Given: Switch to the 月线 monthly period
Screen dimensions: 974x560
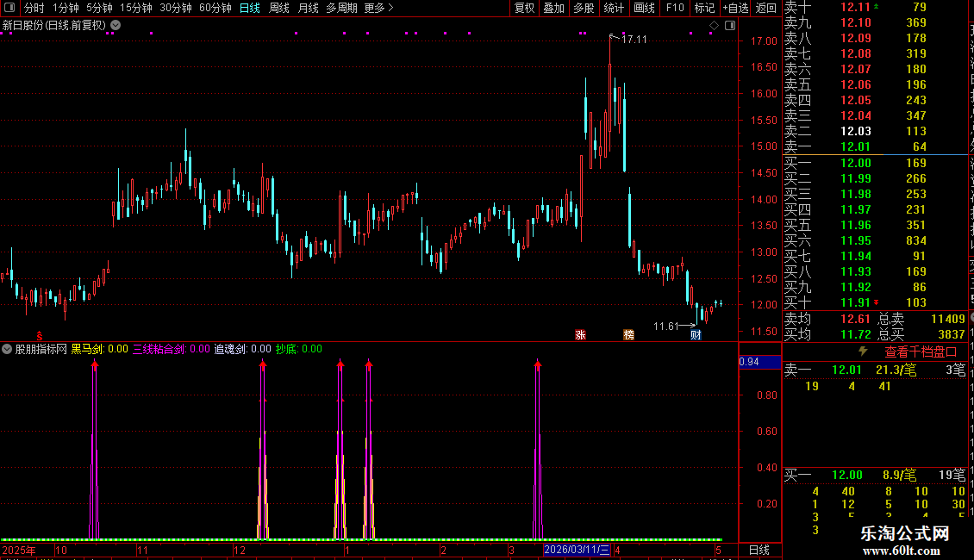Looking at the screenshot, I should [308, 8].
